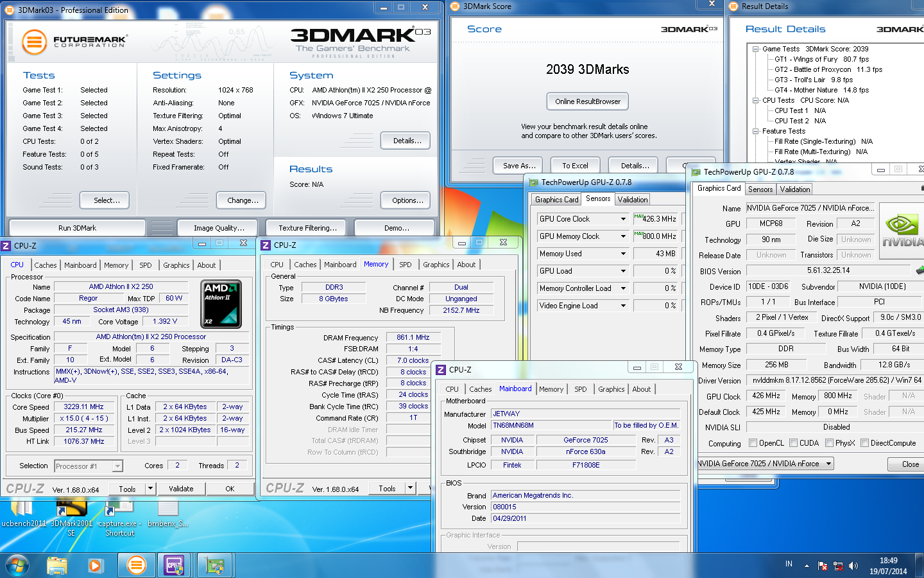Select GT4 - Mother Nature result row
Viewport: 924px width, 578px height.
click(x=821, y=90)
